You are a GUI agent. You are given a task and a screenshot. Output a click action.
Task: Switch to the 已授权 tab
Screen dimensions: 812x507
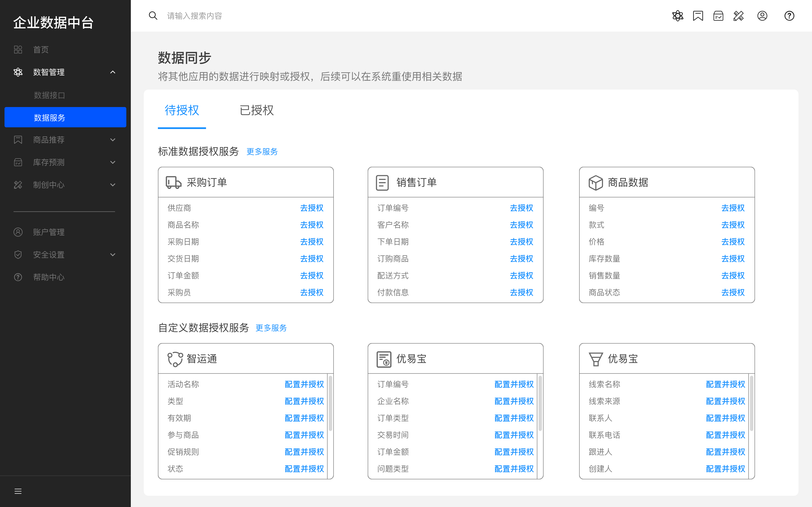(256, 110)
